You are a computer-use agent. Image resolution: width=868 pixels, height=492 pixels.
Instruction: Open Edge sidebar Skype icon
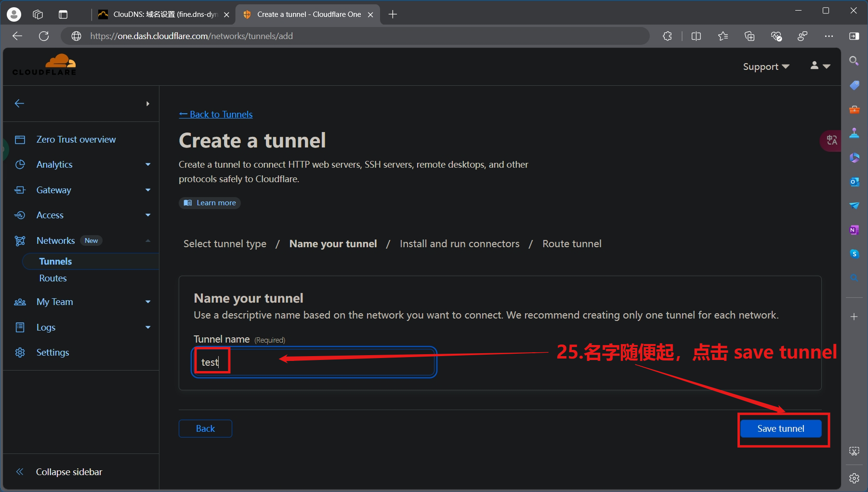click(854, 254)
